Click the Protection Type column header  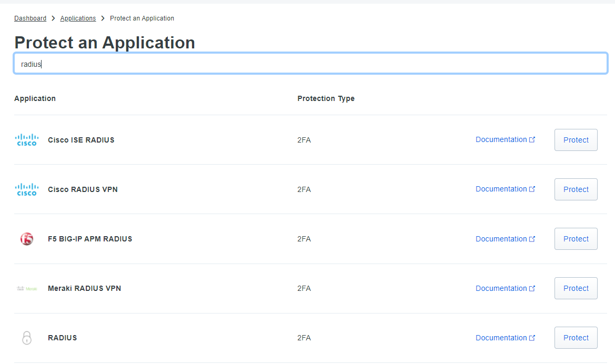[x=326, y=98]
